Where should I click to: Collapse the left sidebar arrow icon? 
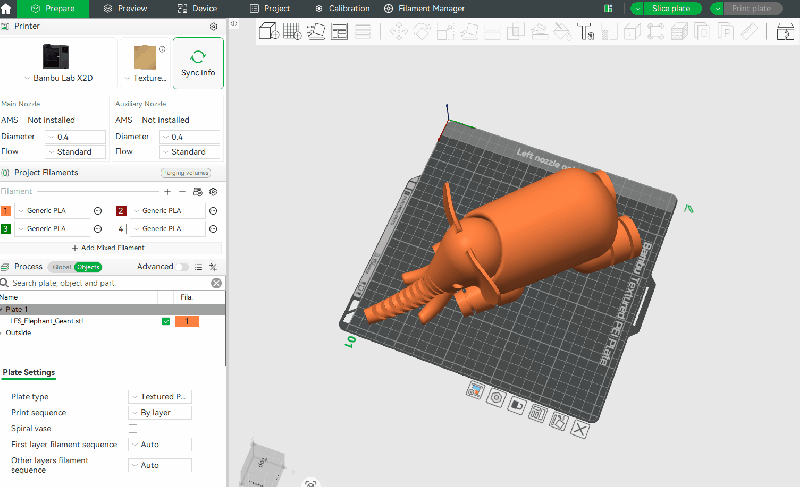click(234, 23)
